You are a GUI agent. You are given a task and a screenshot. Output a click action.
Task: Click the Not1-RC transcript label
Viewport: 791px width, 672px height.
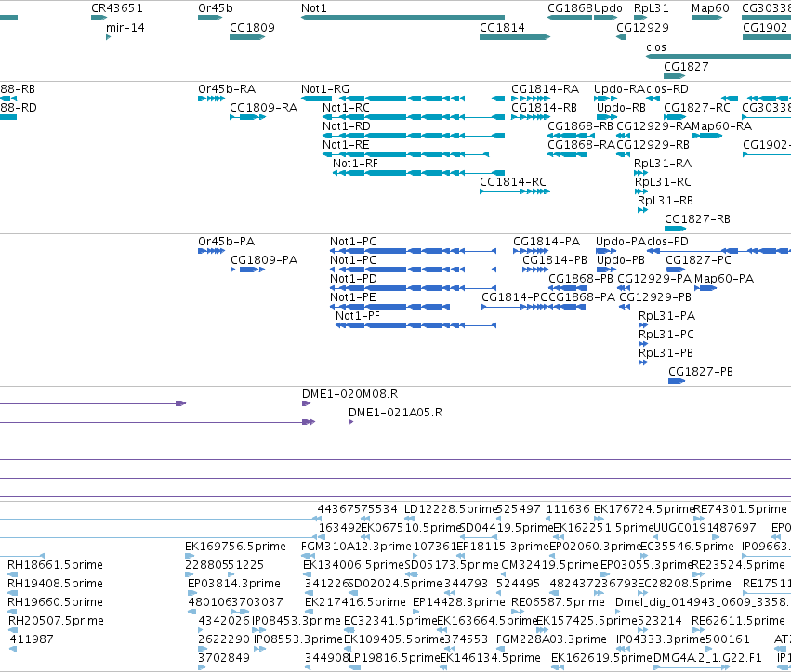tap(346, 108)
